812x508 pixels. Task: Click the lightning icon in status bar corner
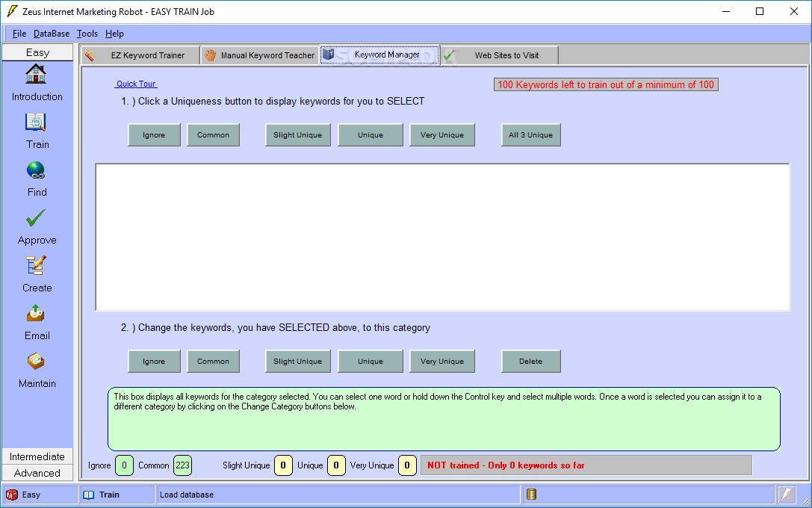pos(787,495)
